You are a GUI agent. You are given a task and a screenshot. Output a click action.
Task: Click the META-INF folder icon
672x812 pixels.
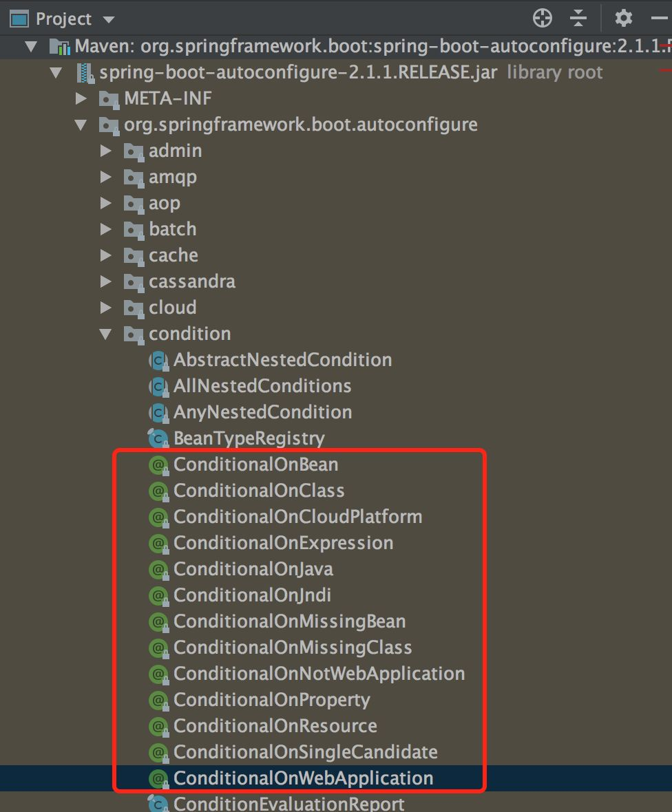coord(109,99)
